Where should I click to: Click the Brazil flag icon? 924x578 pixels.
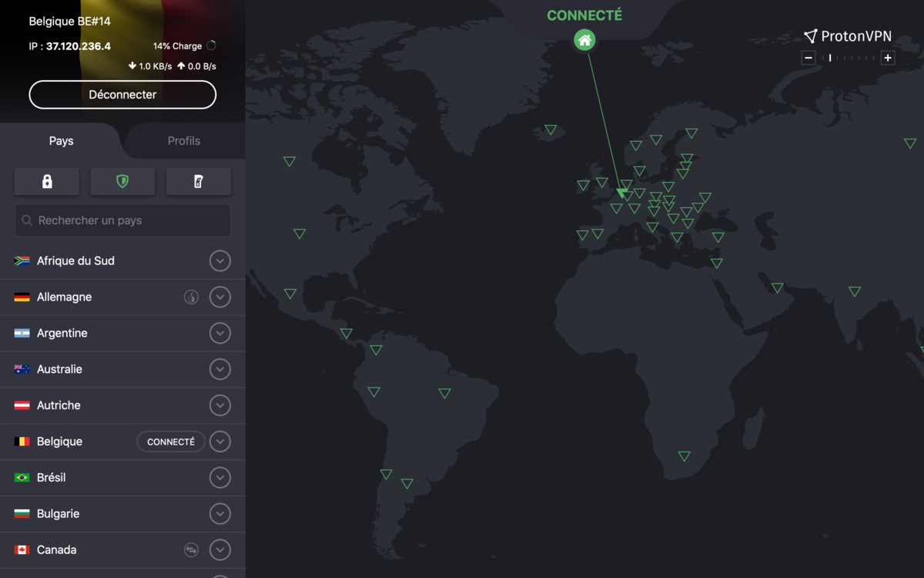[22, 478]
